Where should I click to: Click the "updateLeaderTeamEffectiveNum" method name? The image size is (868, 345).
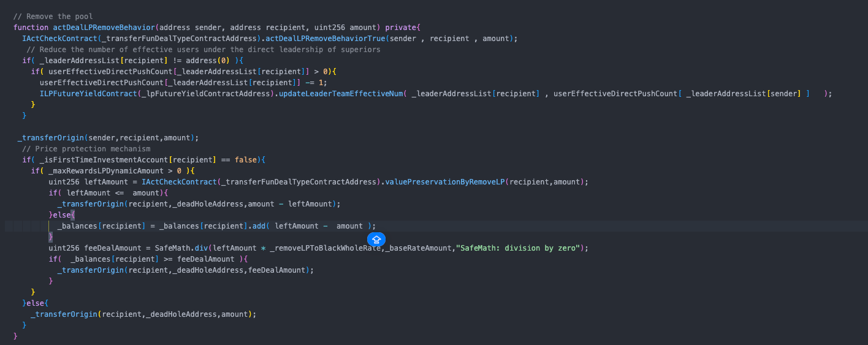pos(341,94)
